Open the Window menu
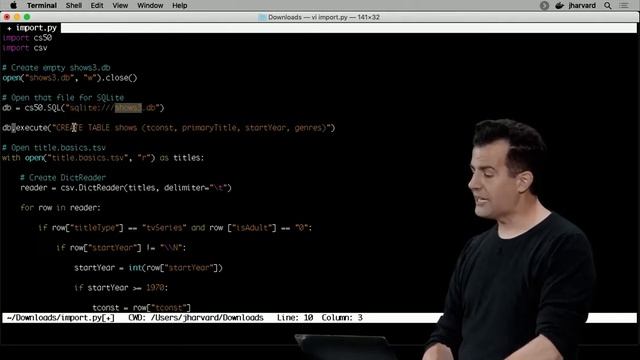The image size is (640, 360). [x=150, y=5]
